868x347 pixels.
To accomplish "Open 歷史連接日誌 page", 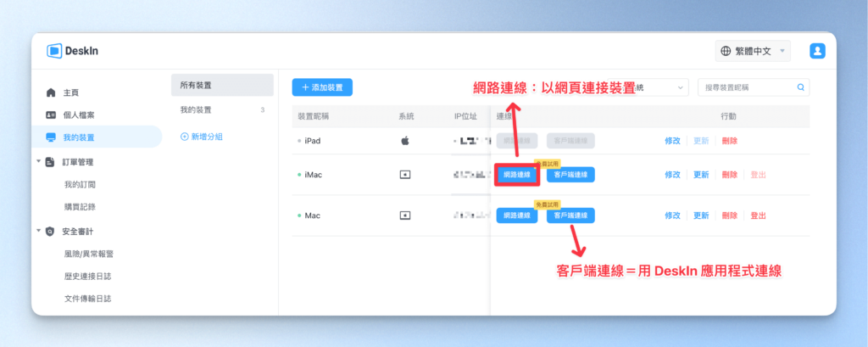I will click(87, 276).
